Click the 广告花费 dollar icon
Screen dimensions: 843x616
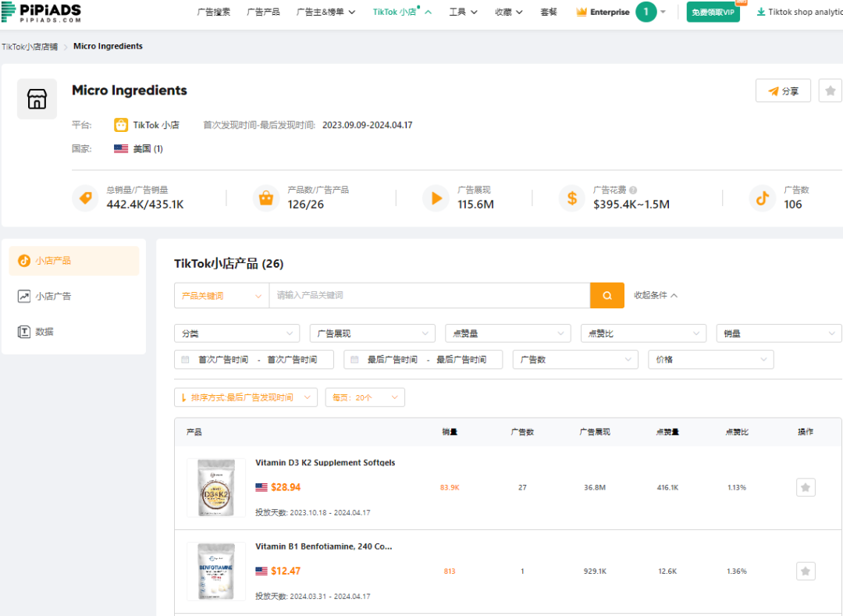pyautogui.click(x=572, y=198)
